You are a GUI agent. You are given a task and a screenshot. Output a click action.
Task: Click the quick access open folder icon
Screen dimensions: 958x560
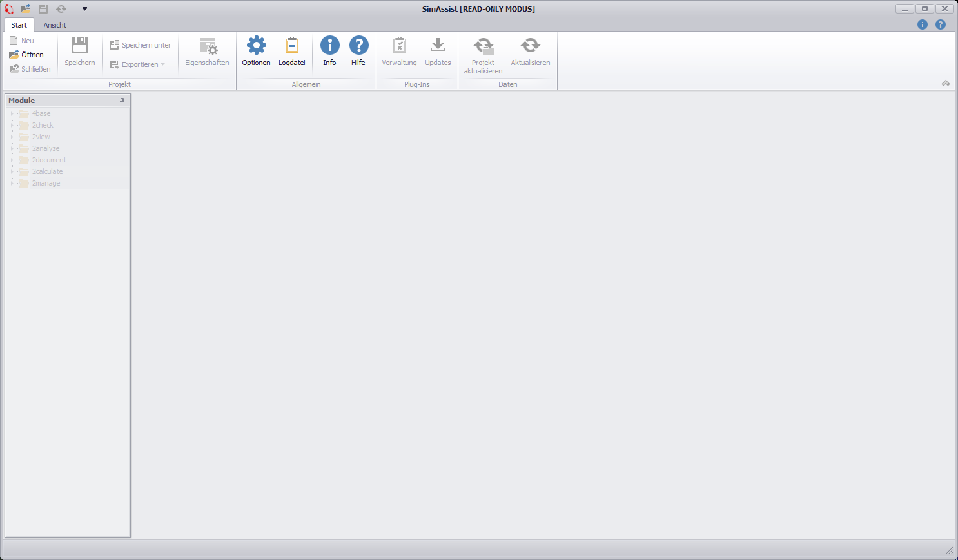click(26, 9)
